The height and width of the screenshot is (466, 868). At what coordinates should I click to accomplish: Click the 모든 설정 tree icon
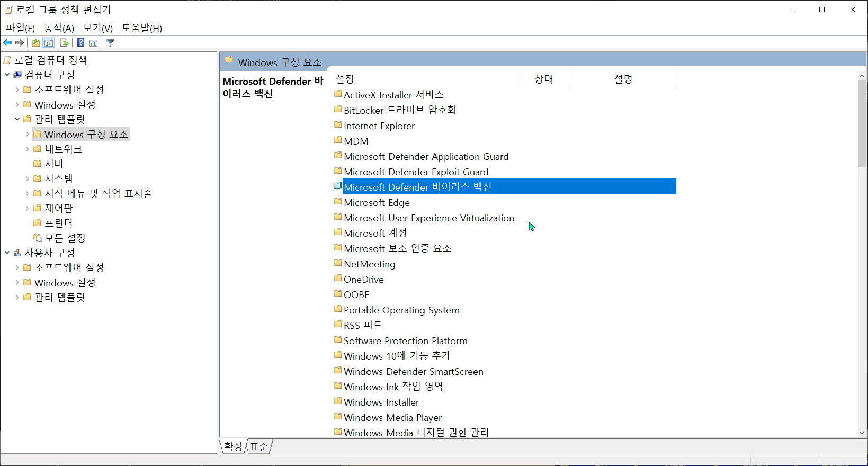(x=37, y=238)
